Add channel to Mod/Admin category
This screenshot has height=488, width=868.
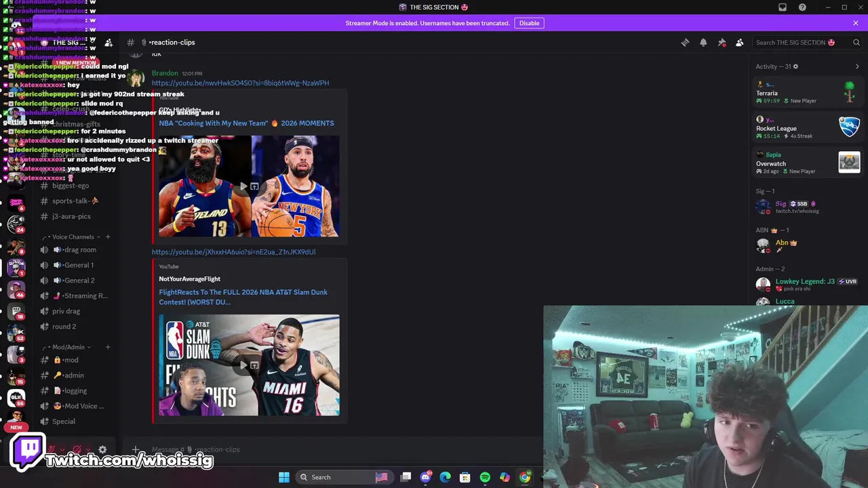(108, 347)
